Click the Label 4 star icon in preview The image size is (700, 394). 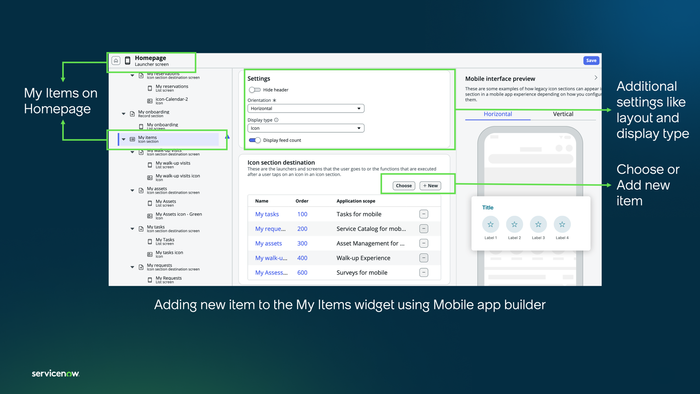[x=562, y=224]
